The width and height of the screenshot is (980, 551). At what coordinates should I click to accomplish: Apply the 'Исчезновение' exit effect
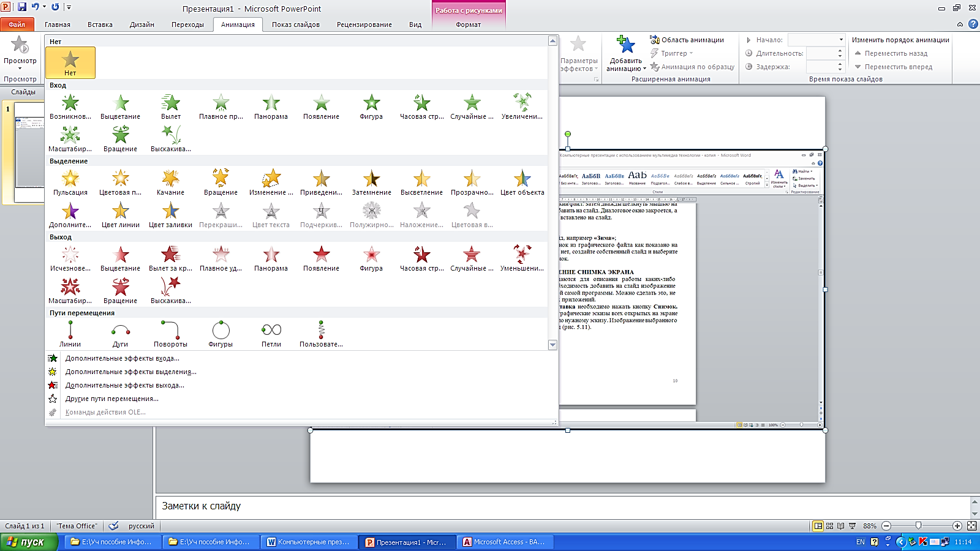coord(70,258)
